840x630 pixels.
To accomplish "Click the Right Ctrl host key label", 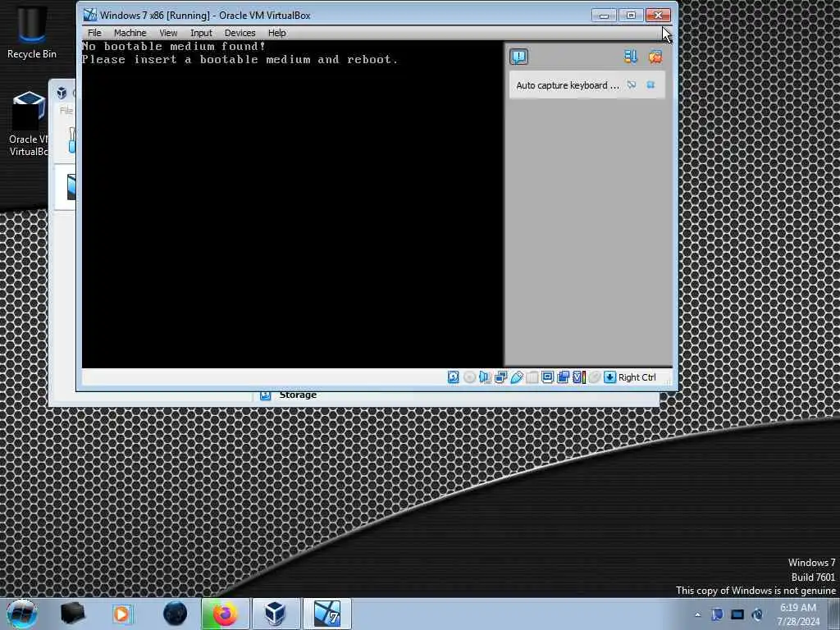I will click(x=637, y=377).
